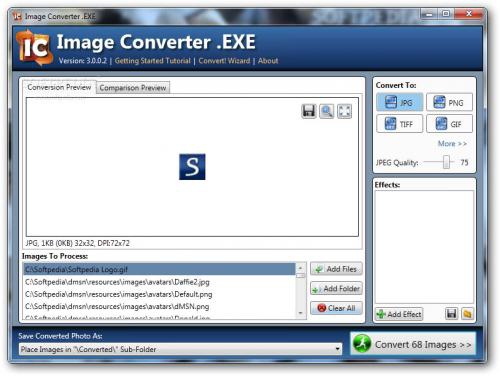
Task: Close the Image Converter window
Action: click(469, 14)
